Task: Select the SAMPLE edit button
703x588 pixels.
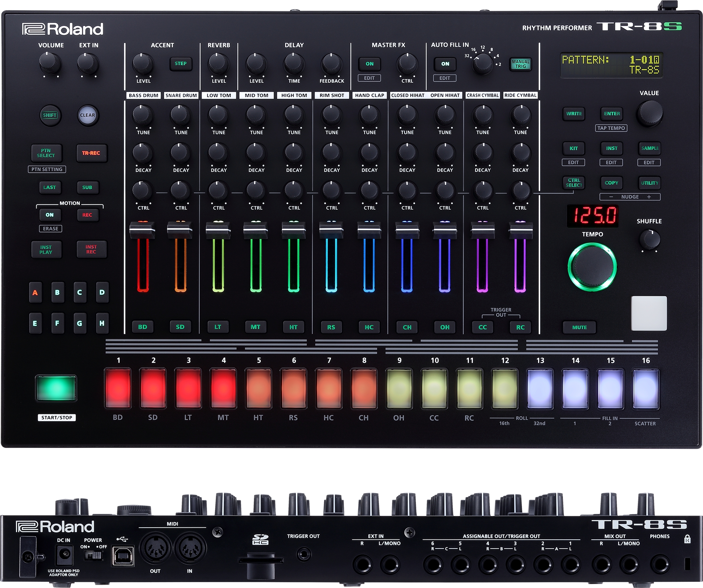Action: tap(649, 148)
